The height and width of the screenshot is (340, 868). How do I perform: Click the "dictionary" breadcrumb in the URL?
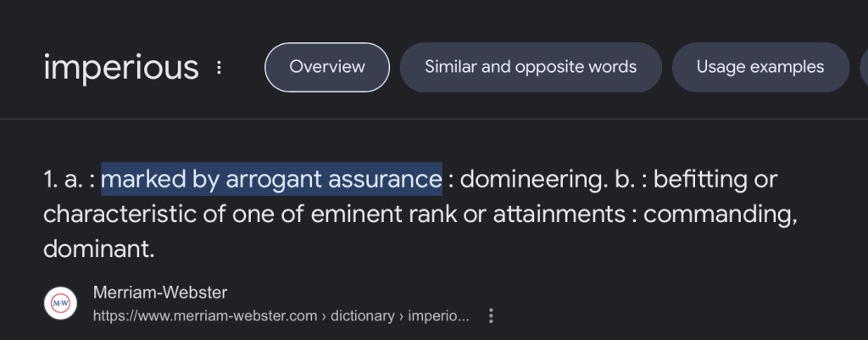point(361,315)
